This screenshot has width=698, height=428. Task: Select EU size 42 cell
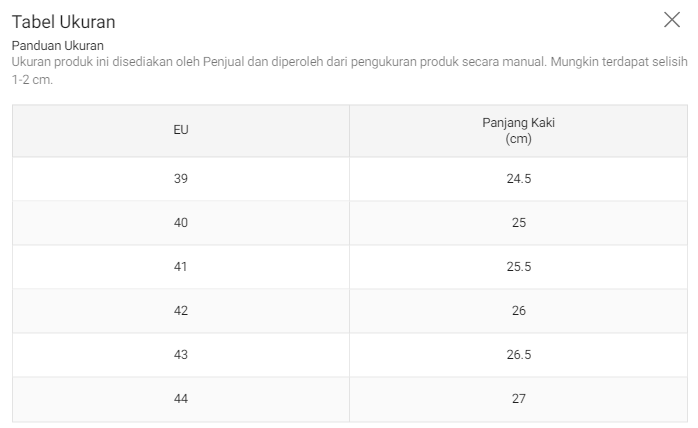181,311
